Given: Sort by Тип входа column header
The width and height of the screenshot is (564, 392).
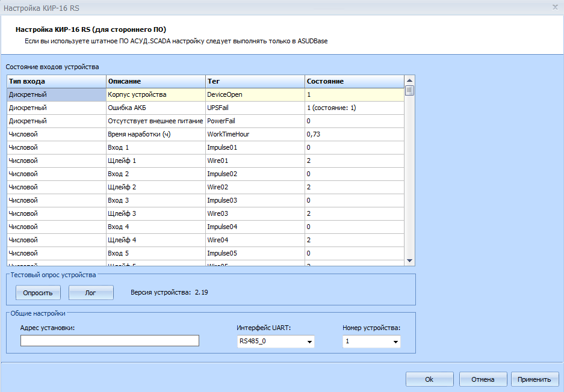Looking at the screenshot, I should (57, 81).
